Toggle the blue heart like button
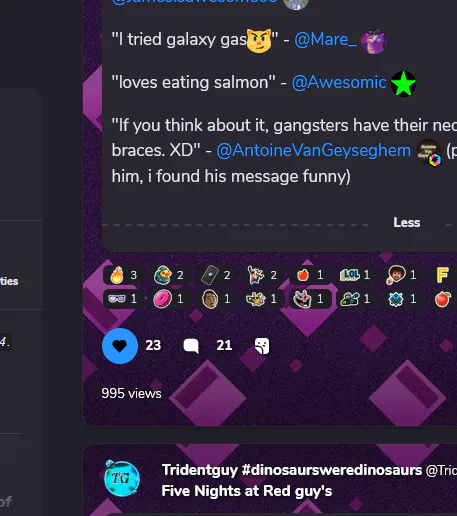 (120, 346)
